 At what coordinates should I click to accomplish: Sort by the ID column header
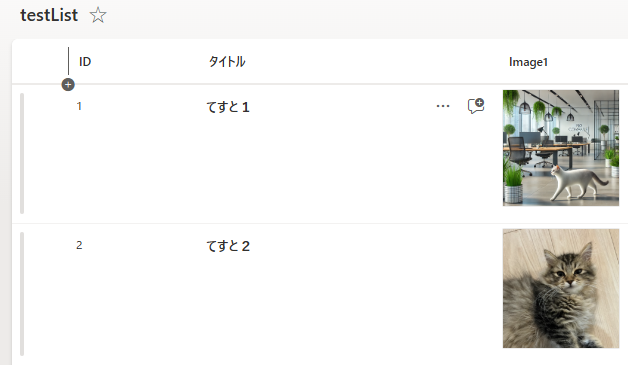pyautogui.click(x=85, y=62)
